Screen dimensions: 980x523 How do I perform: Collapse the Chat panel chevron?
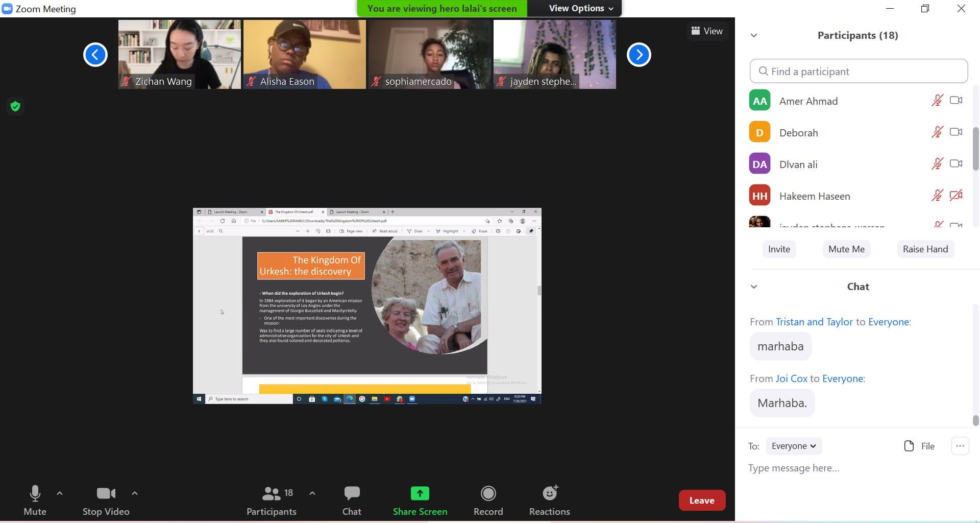click(x=754, y=287)
